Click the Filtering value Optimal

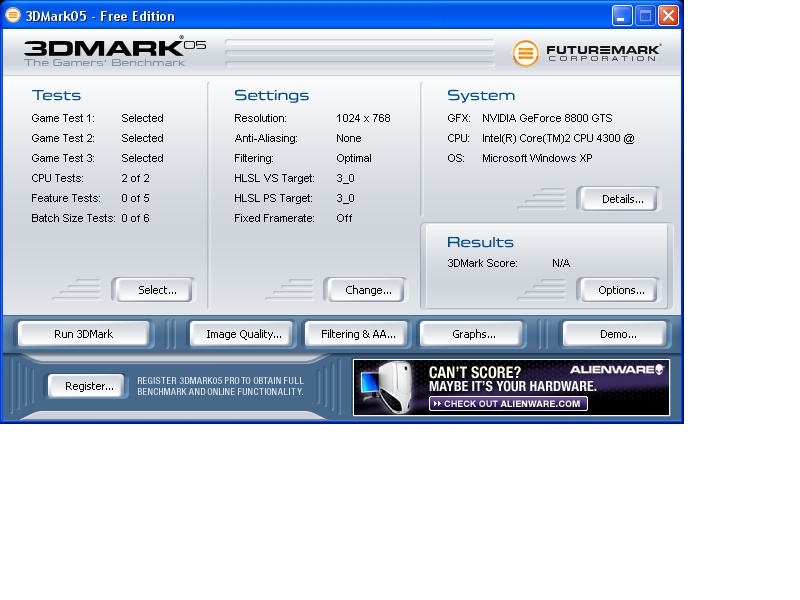pos(354,158)
